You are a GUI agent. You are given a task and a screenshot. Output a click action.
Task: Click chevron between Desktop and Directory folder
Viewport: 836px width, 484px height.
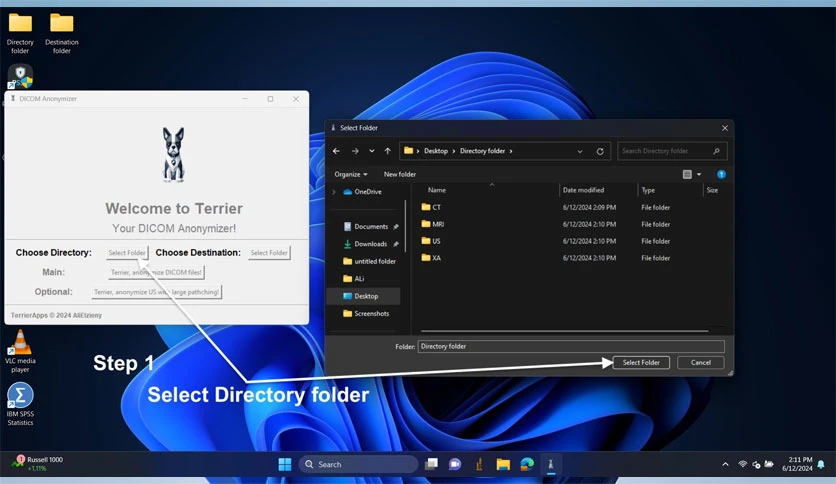pos(454,151)
